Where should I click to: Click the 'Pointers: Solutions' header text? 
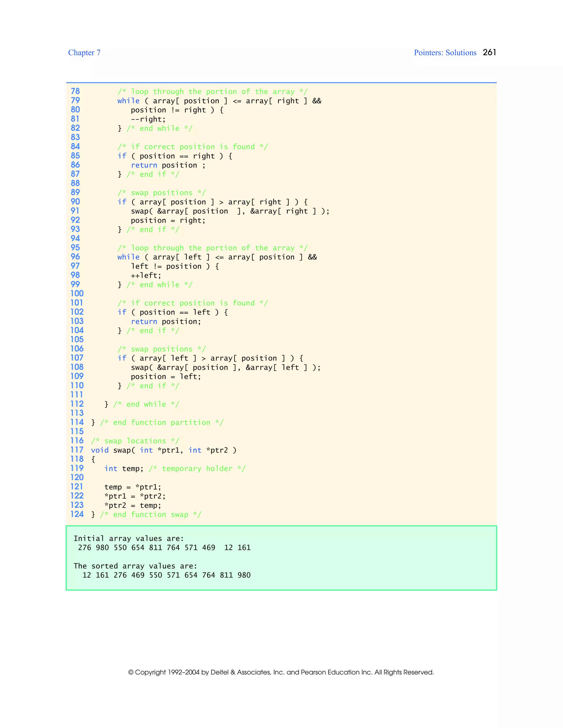[445, 53]
